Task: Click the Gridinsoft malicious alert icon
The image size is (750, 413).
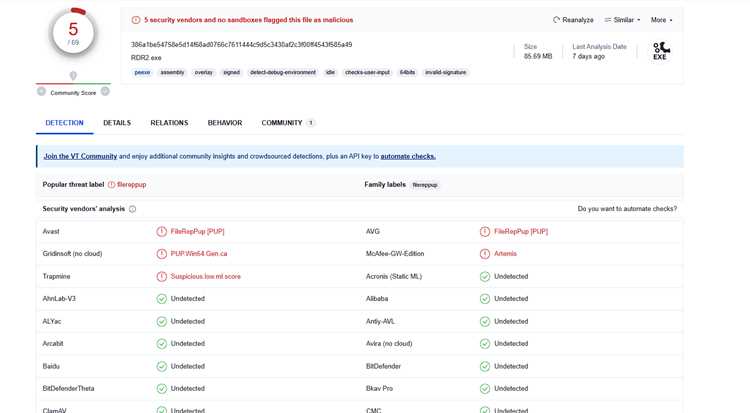Action: coord(162,254)
